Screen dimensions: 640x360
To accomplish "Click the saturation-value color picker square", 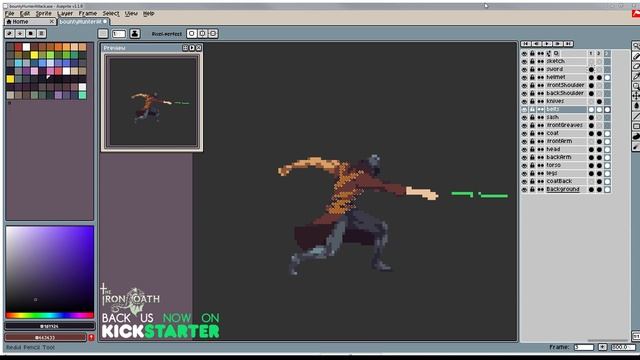I will 49,269.
